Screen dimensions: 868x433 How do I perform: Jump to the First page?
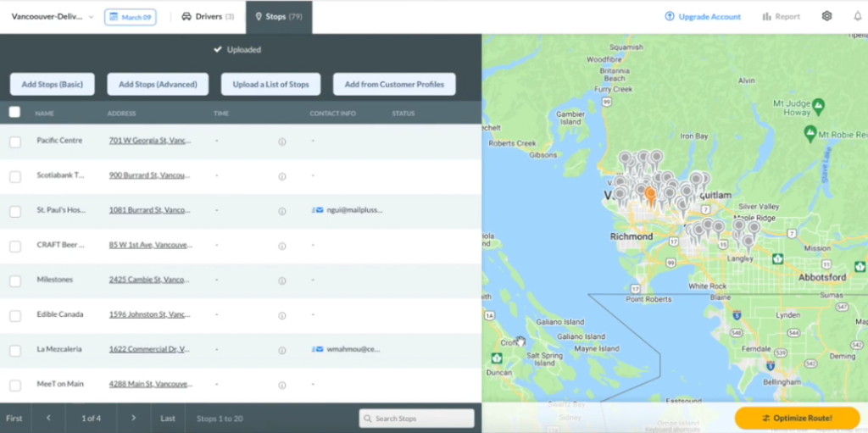[14, 418]
